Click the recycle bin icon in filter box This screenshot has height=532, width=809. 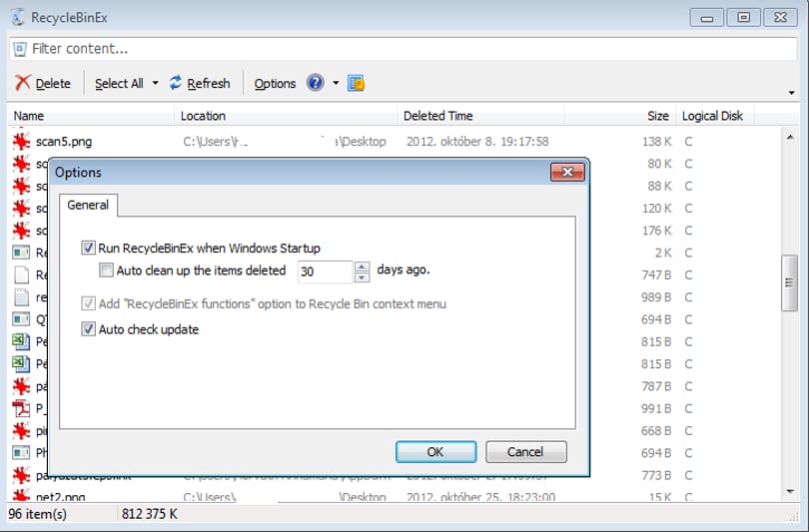click(20, 49)
